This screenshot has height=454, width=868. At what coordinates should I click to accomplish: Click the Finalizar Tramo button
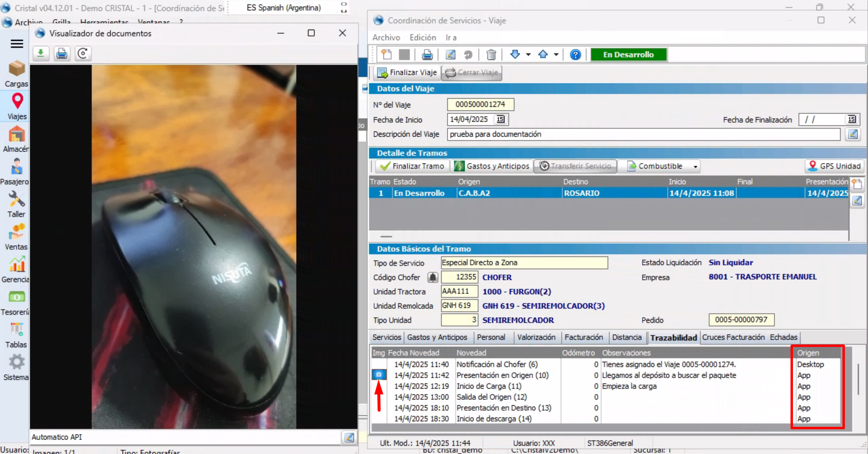tap(412, 166)
